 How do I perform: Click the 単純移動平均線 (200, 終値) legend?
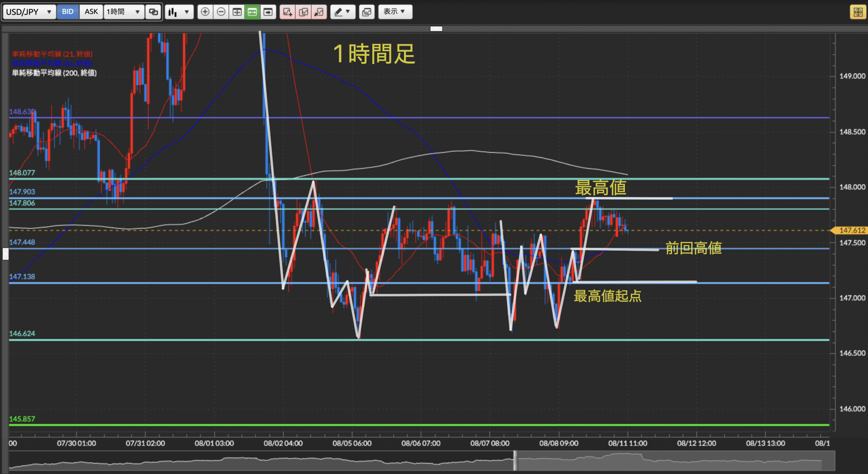[54, 73]
